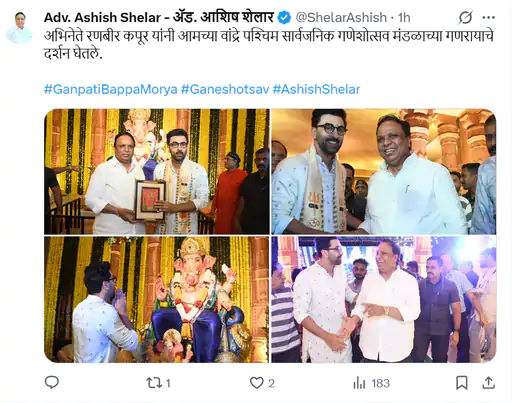The image size is (512, 403).
Task: Open the #Ganeshotsav hashtag
Action: [225, 89]
